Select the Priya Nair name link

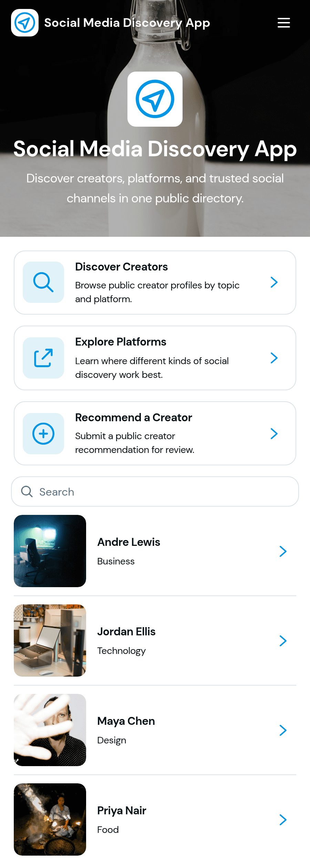[x=122, y=811]
